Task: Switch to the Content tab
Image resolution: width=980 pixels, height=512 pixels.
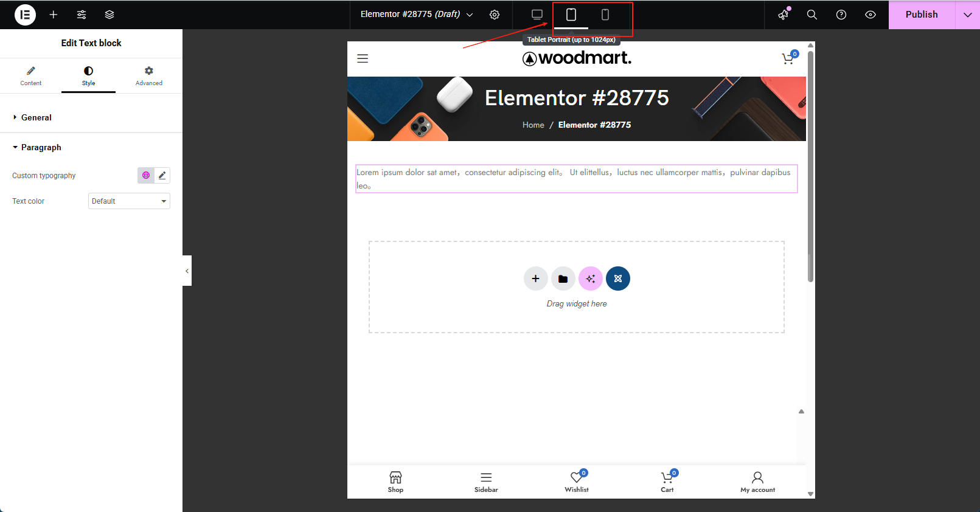Action: click(x=31, y=75)
